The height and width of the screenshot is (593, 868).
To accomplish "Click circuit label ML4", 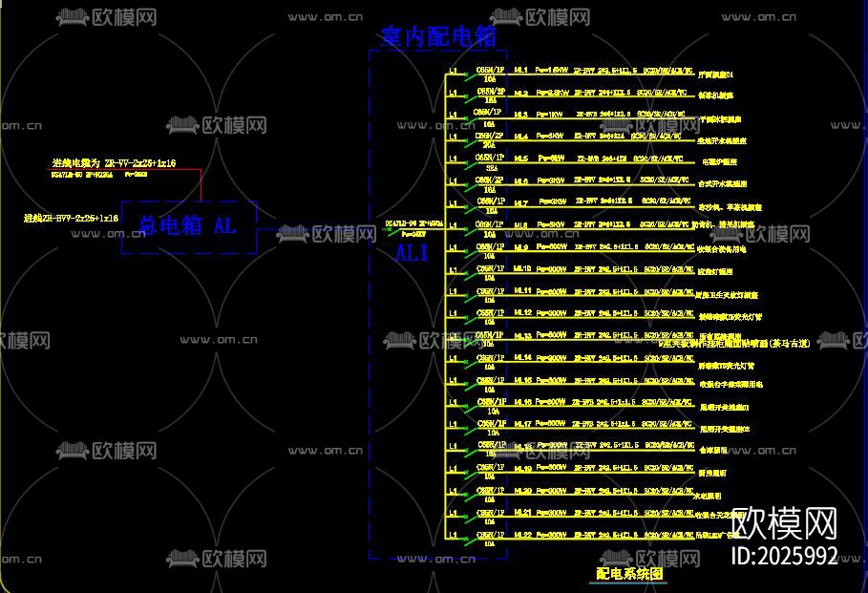I will 521,137.
